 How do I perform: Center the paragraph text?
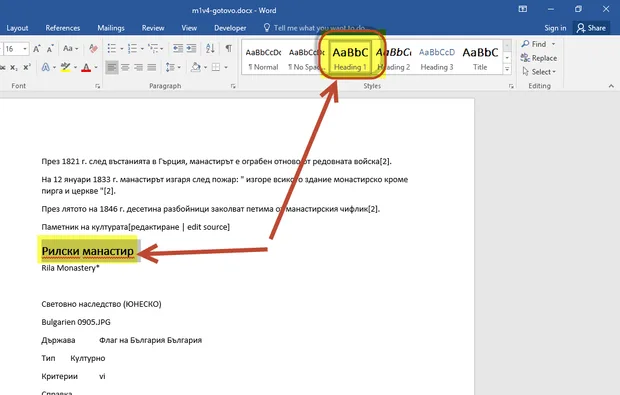click(x=125, y=67)
